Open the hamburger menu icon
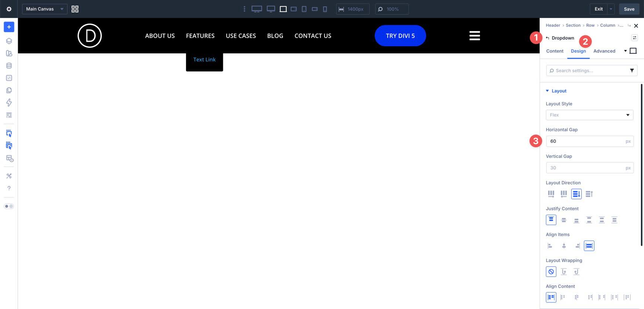Image resolution: width=644 pixels, height=309 pixels. [x=474, y=36]
